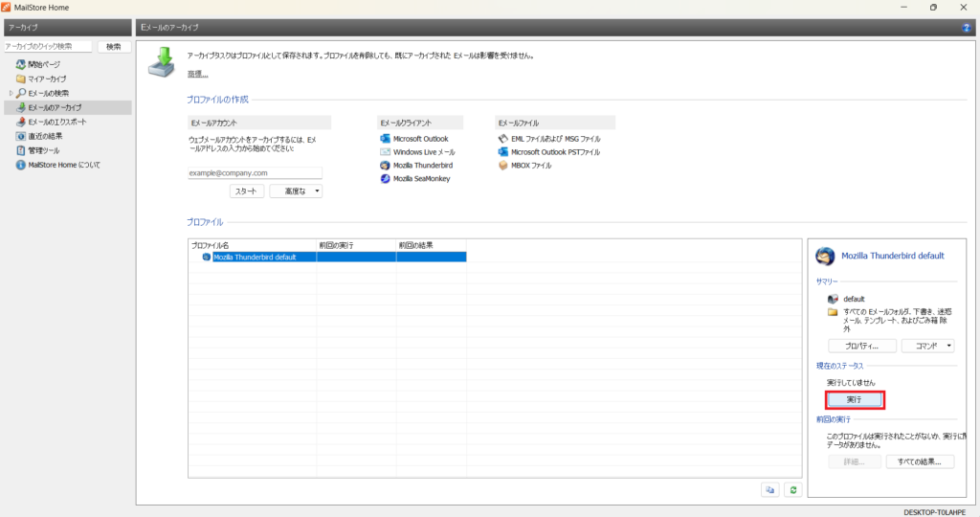This screenshot has width=980, height=517.
Task: Select 開始ページ in the sidebar
Action: [44, 64]
